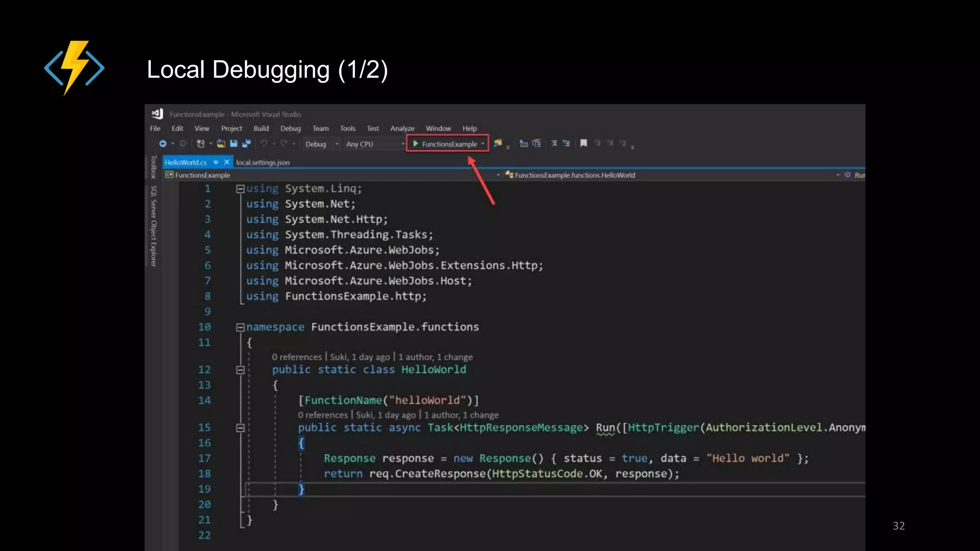The image size is (980, 551).
Task: Toggle bookmark with the bookmark icon
Action: coord(583,143)
